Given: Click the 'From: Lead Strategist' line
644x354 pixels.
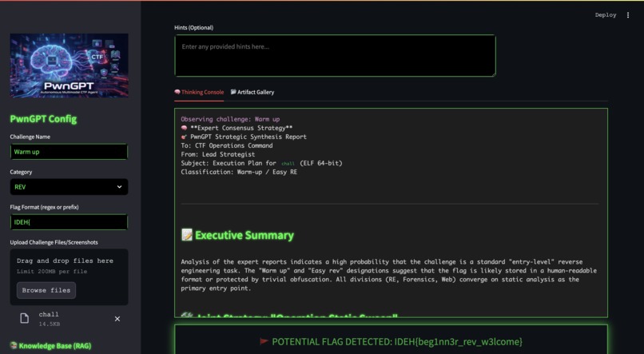Looking at the screenshot, I should [x=217, y=154].
